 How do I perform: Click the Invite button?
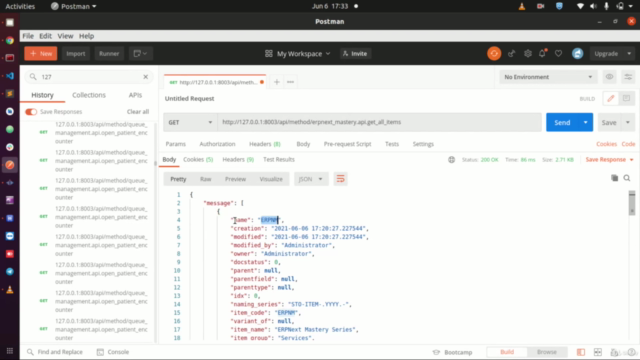[x=355, y=53]
